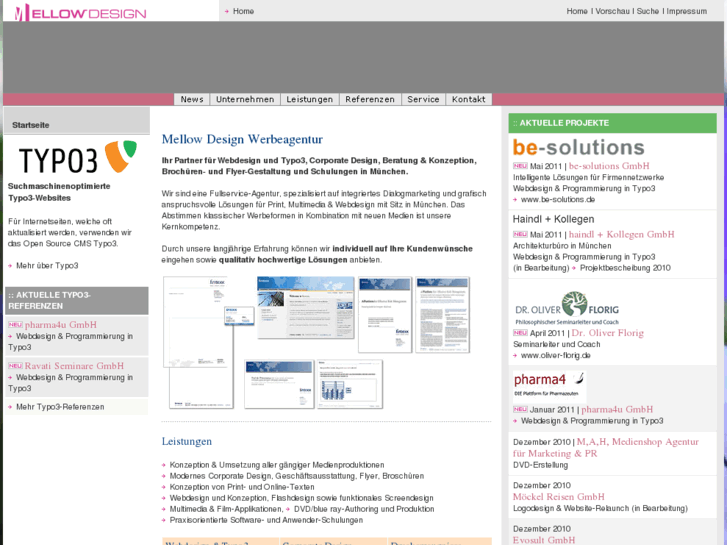Viewport: 727px width, 545px height.
Task: Open the Unternehmen menu item
Action: 245,99
